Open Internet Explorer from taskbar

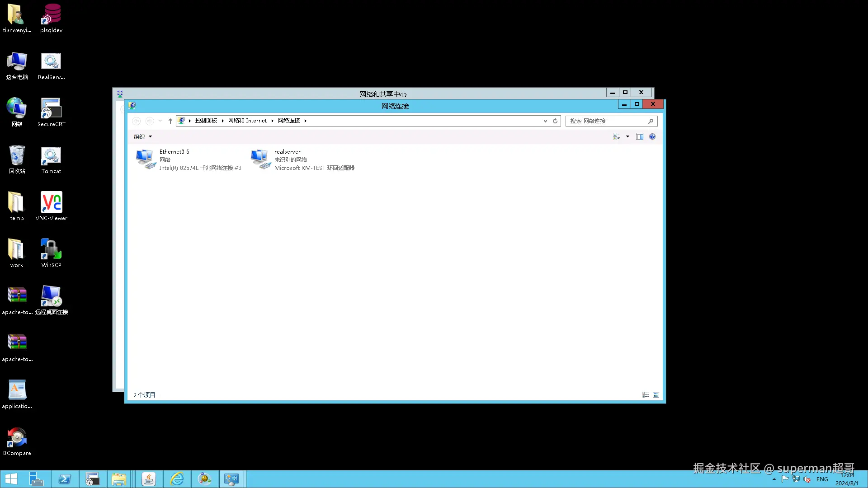(177, 479)
